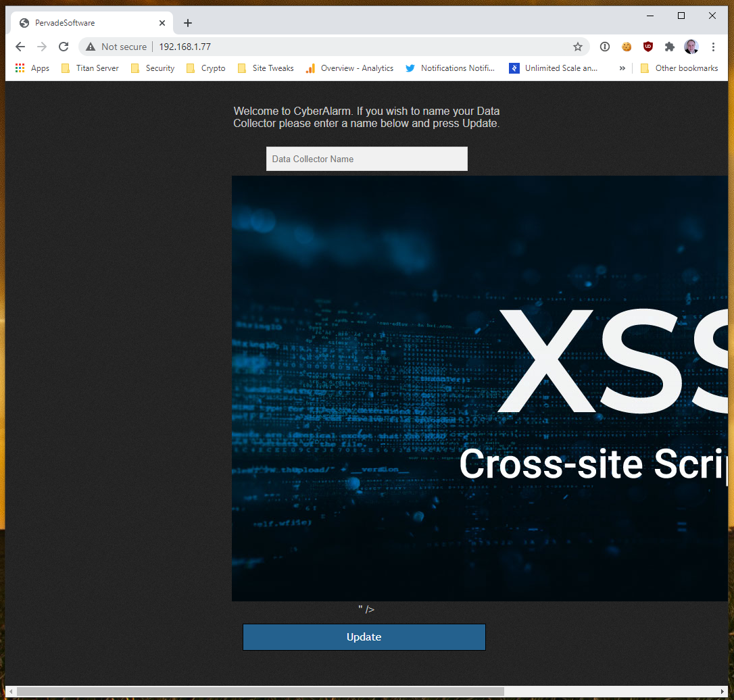Viewport: 734px width, 700px height.
Task: Open the Other bookmarks folder
Action: [x=679, y=68]
